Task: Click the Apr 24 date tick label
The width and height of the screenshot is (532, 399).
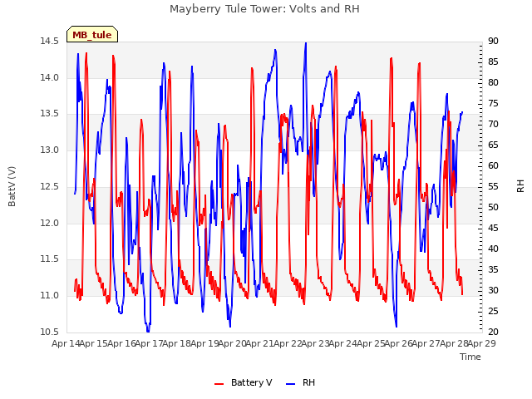Action: click(343, 343)
